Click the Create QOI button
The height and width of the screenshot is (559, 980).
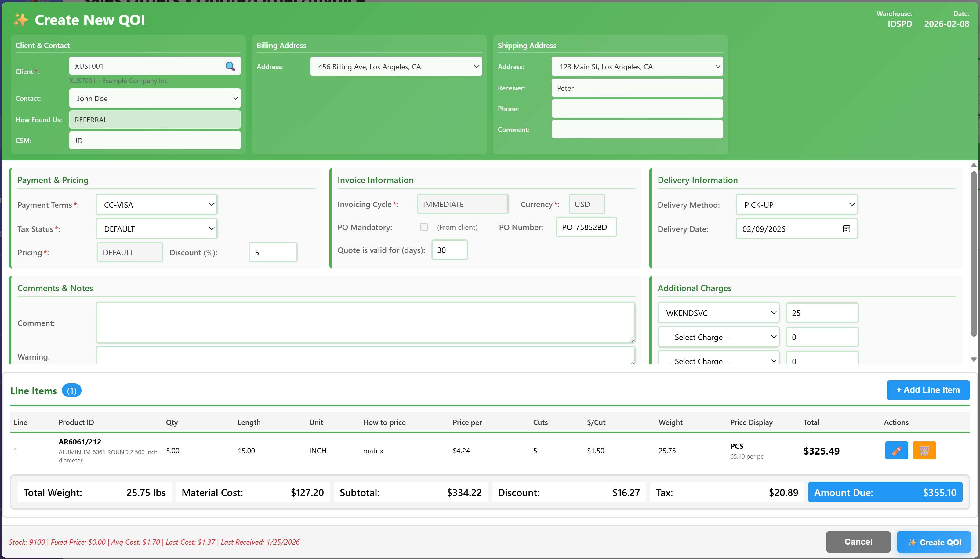[934, 542]
